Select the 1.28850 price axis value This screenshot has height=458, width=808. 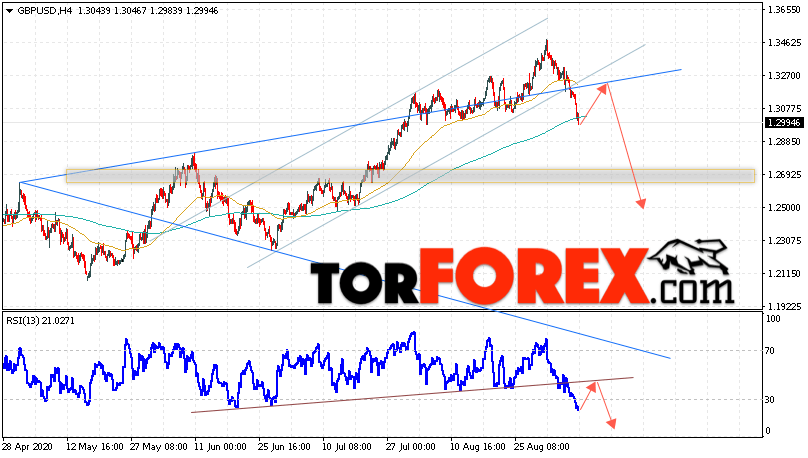click(x=784, y=142)
